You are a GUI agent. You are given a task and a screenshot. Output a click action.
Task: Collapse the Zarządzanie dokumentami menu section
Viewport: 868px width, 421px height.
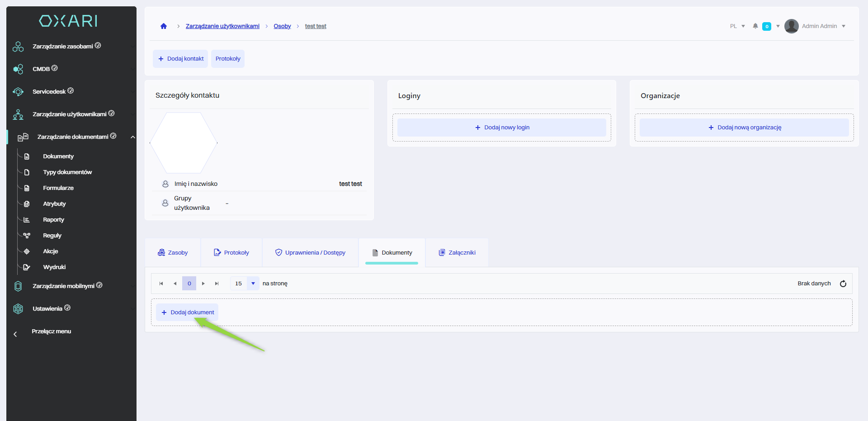[x=132, y=137]
